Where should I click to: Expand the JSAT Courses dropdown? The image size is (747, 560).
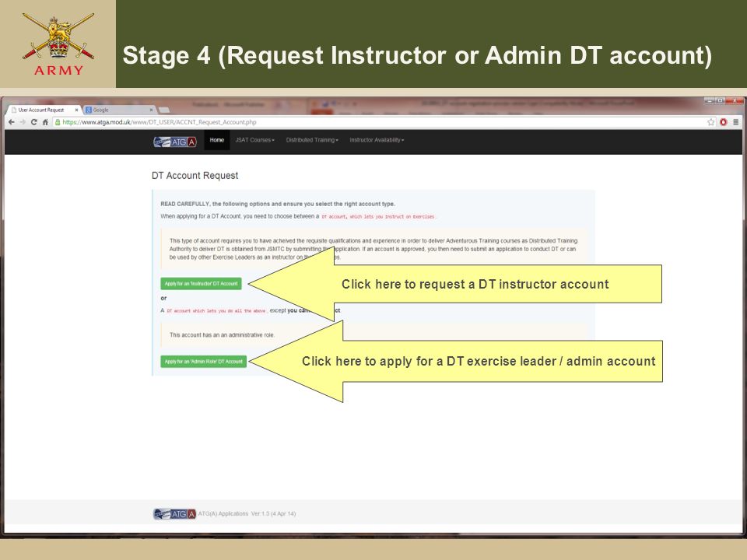pos(255,140)
